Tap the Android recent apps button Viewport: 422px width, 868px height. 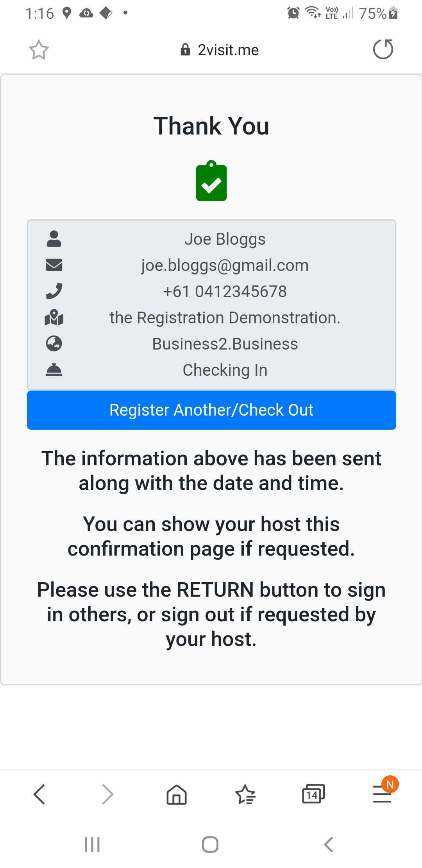click(92, 845)
